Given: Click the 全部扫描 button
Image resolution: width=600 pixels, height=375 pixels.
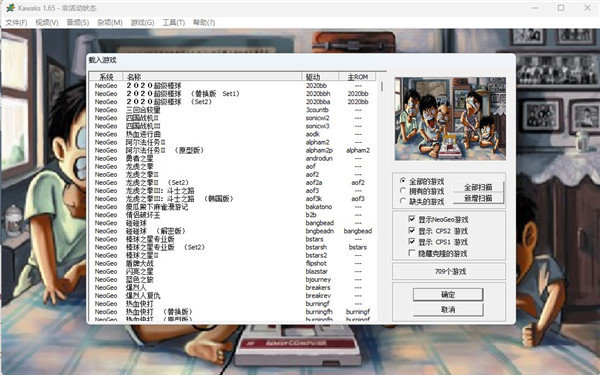Looking at the screenshot, I should (x=478, y=187).
